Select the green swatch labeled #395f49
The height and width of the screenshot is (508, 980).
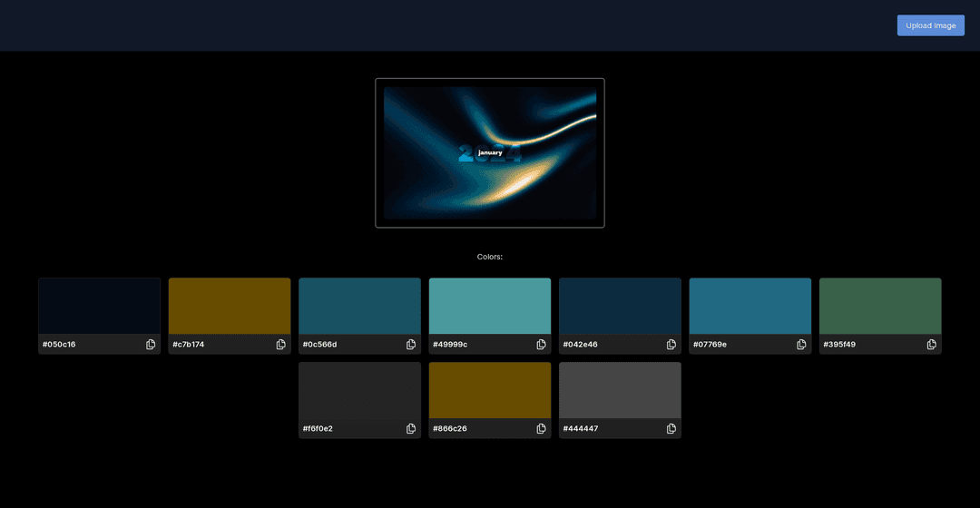pos(880,306)
